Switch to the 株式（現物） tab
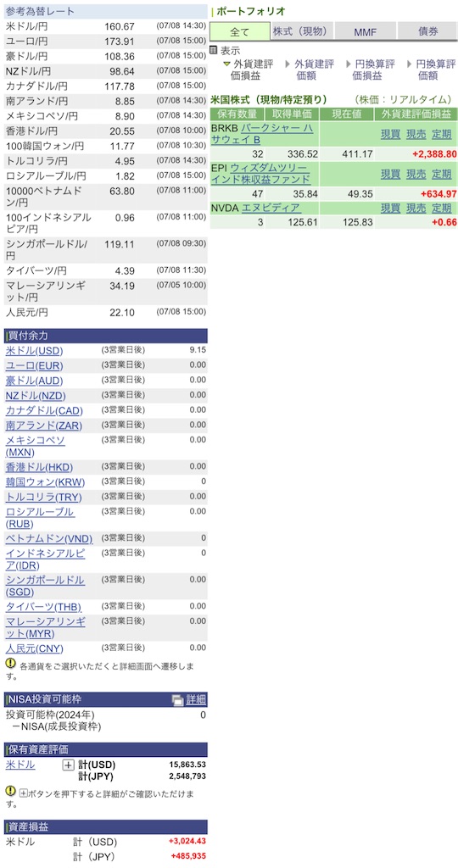Viewport: 458px width, 868px height. (302, 31)
